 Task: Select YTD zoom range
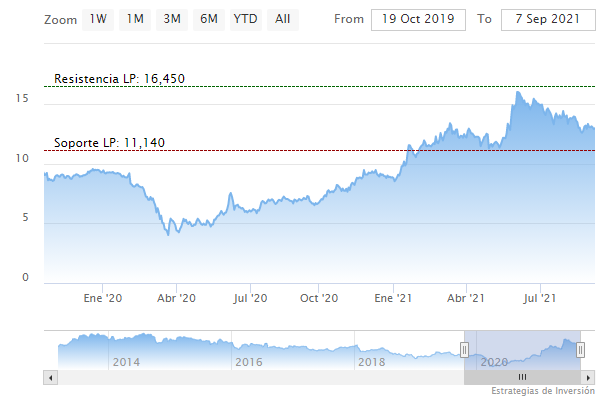245,19
